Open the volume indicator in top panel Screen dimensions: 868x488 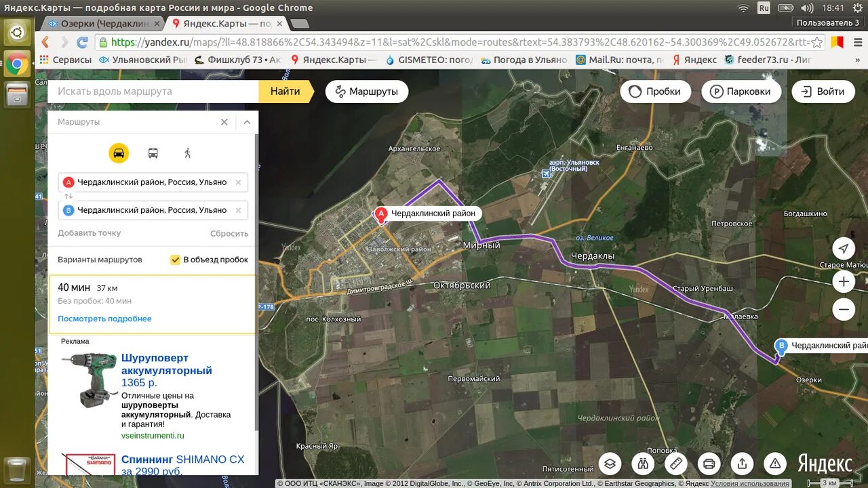807,7
